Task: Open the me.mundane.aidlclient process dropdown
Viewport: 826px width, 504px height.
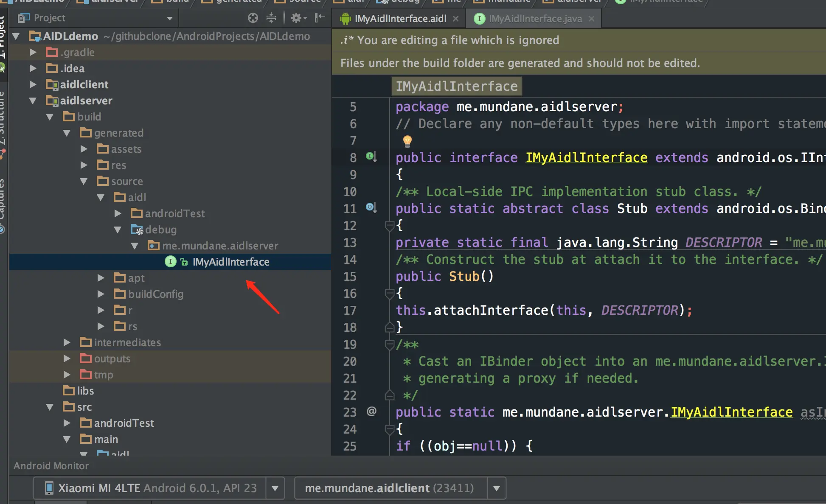Action: [x=497, y=488]
